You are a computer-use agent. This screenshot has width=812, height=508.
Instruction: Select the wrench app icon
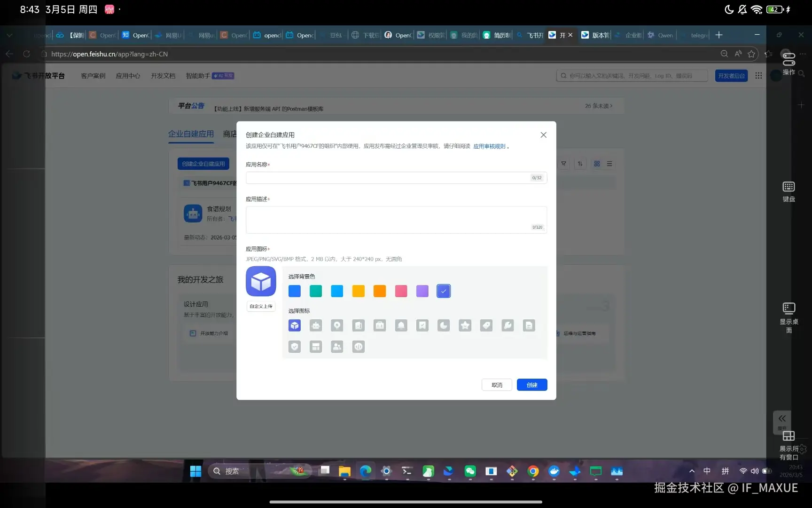[x=507, y=325]
